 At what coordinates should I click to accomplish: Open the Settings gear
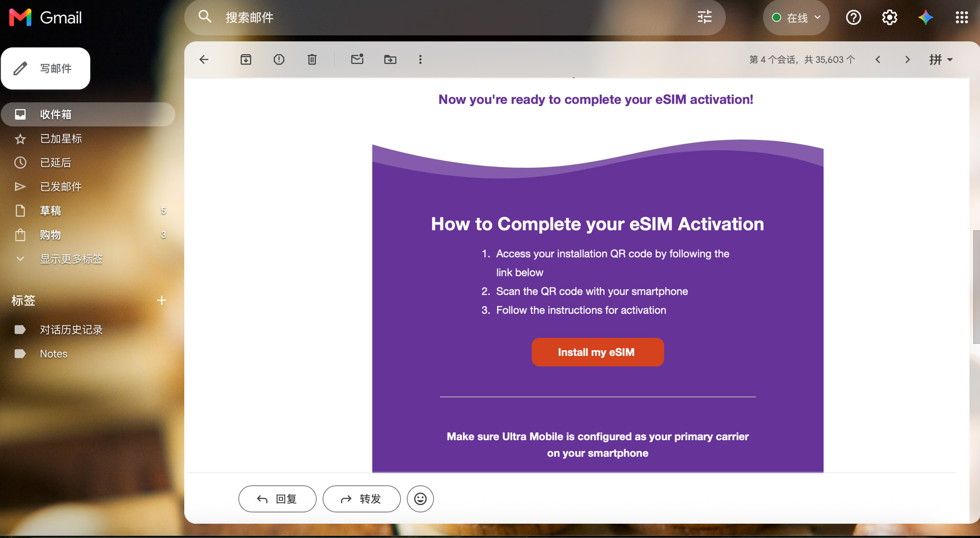click(890, 18)
